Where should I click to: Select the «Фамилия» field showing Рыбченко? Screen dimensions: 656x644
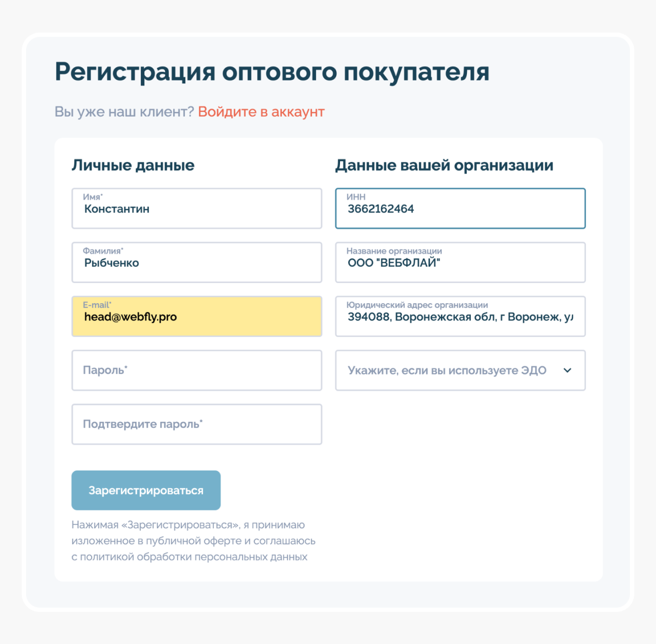pyautogui.click(x=197, y=262)
